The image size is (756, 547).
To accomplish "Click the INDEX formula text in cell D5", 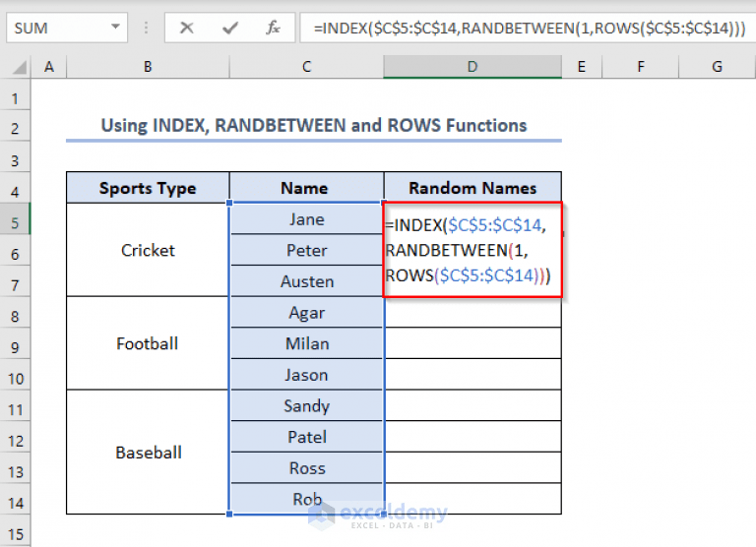I will (468, 250).
